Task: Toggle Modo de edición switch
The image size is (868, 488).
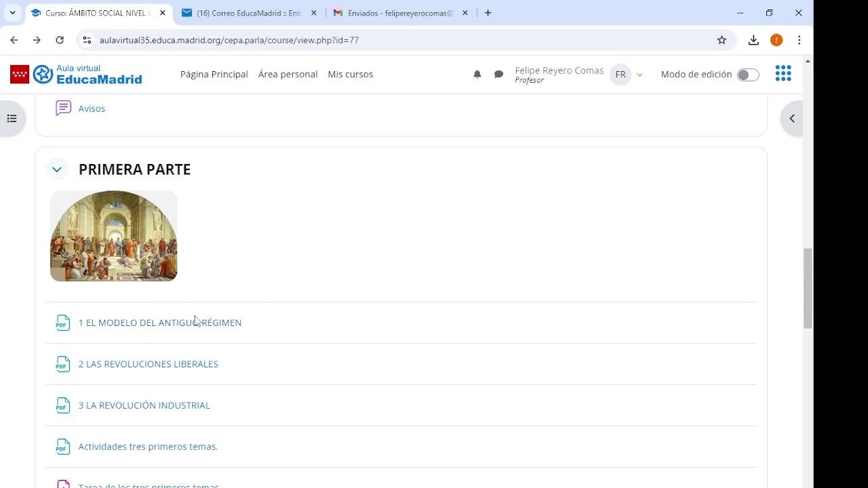Action: [748, 75]
